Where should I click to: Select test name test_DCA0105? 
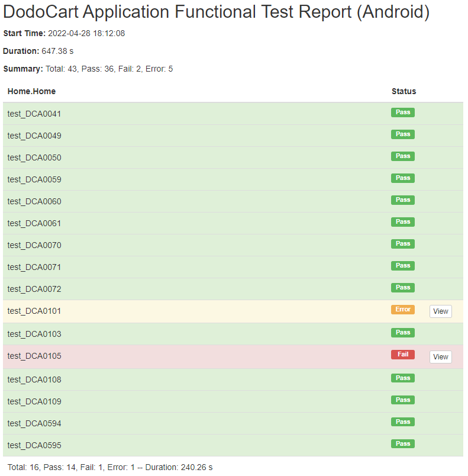tap(34, 356)
